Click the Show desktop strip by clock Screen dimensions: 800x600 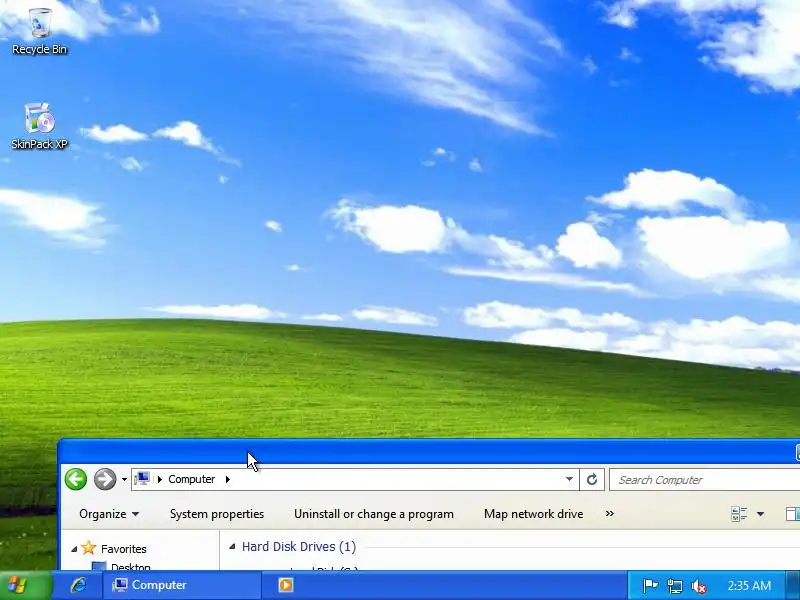point(793,585)
